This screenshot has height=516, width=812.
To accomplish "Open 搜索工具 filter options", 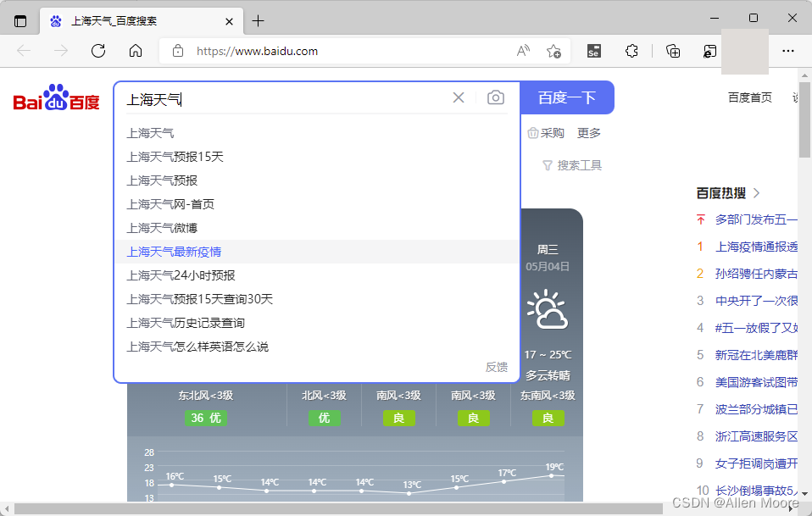I will pyautogui.click(x=572, y=165).
